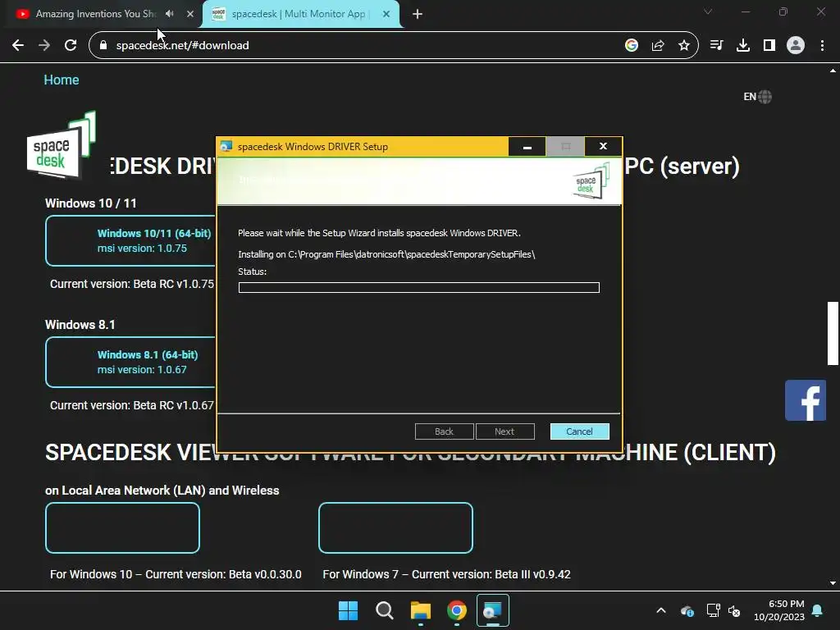
Task: Toggle the Chrome side panel icon
Action: click(769, 46)
